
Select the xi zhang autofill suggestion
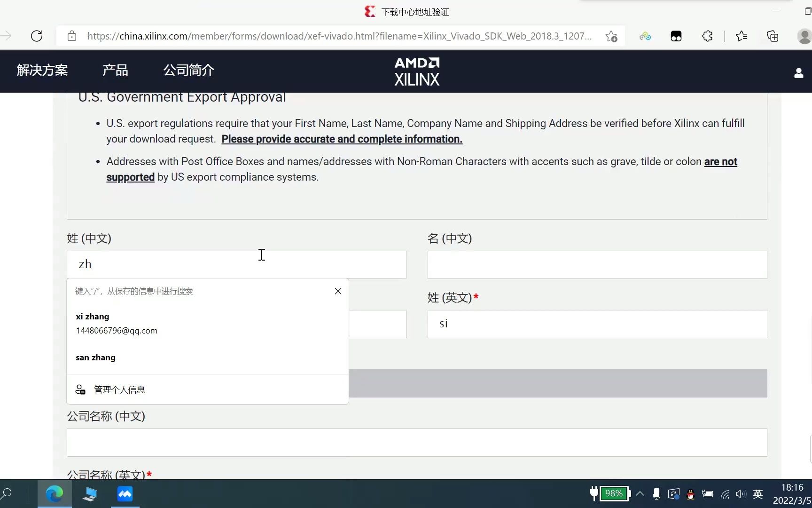point(208,324)
